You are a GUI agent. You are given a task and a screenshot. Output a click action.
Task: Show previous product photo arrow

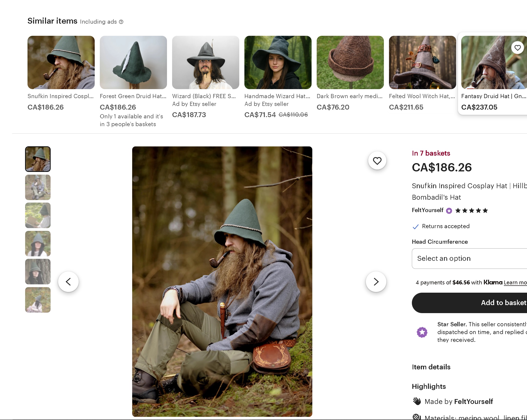point(68,282)
